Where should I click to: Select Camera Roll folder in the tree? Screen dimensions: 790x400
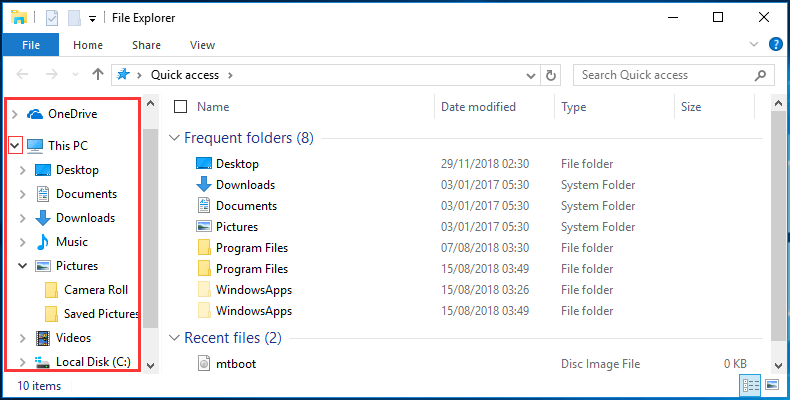point(96,290)
